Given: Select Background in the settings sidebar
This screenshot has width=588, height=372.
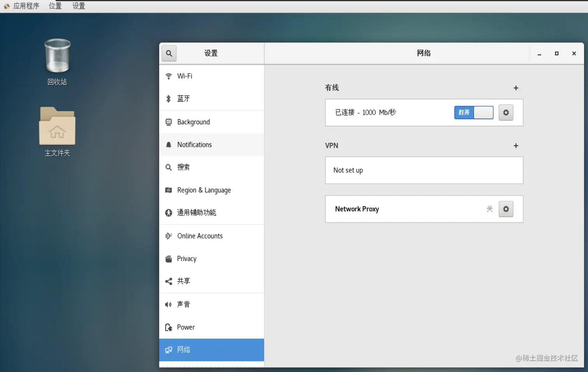Looking at the screenshot, I should coord(212,122).
